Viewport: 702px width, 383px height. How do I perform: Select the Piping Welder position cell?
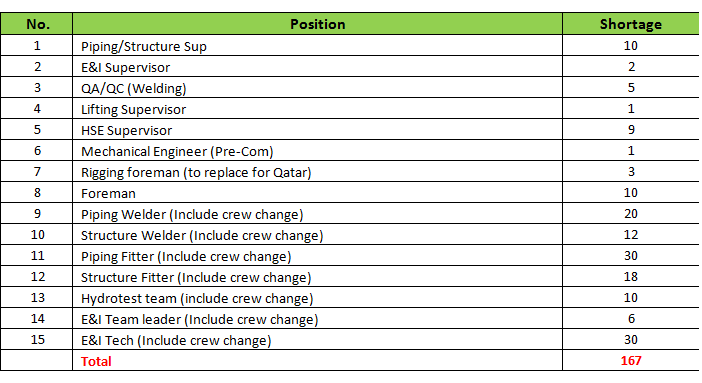pyautogui.click(x=317, y=214)
